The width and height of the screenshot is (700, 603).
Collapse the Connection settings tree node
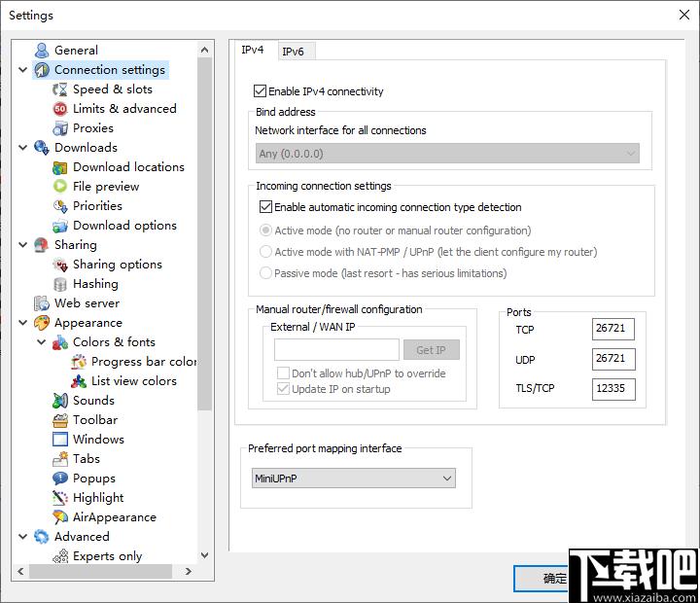(23, 70)
